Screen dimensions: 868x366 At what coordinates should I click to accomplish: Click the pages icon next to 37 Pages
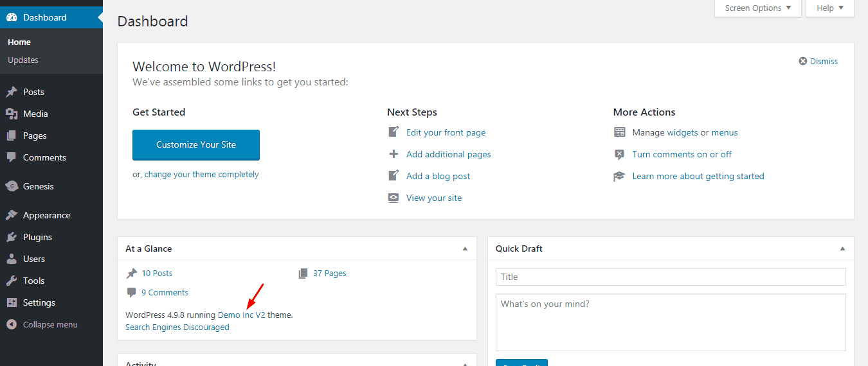303,273
